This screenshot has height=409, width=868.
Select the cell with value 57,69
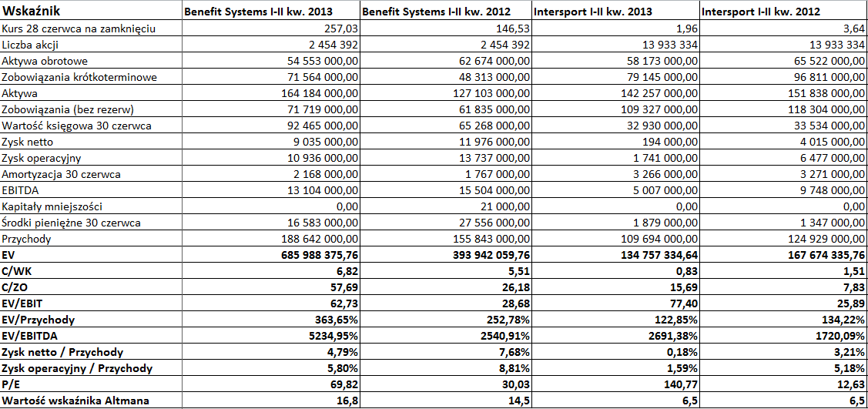[x=270, y=288]
